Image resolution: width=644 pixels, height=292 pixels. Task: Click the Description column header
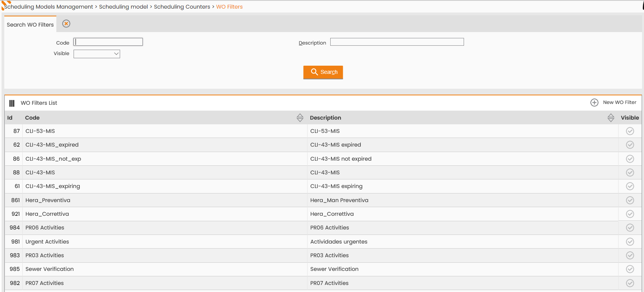point(326,118)
